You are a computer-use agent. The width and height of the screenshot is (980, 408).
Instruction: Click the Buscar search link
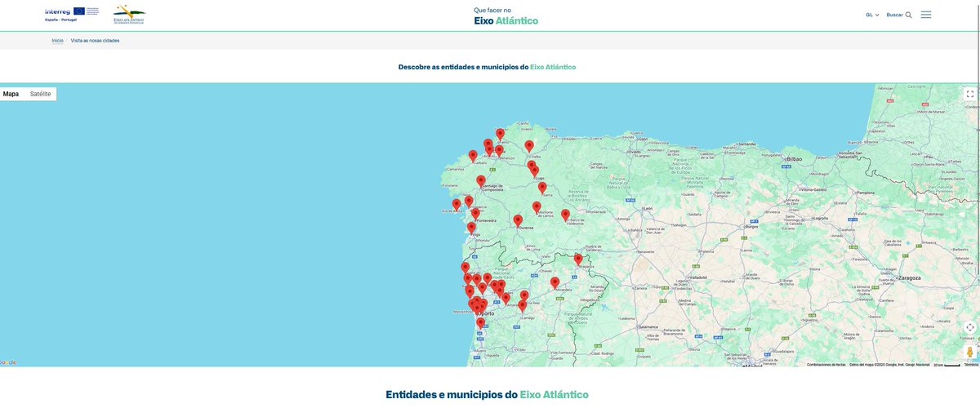coord(895,15)
